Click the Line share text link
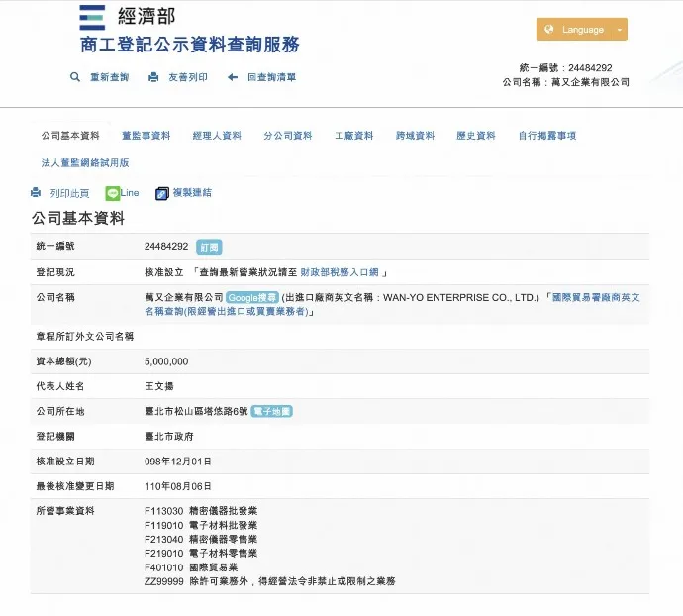Image resolution: width=683 pixels, height=616 pixels. tap(130, 193)
